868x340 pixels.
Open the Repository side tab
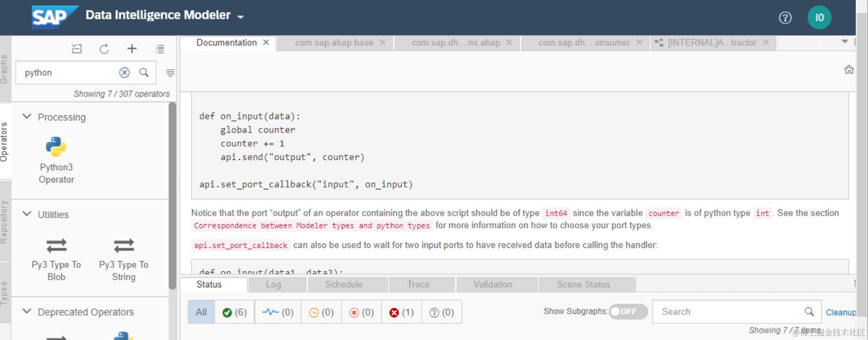tap(5, 222)
